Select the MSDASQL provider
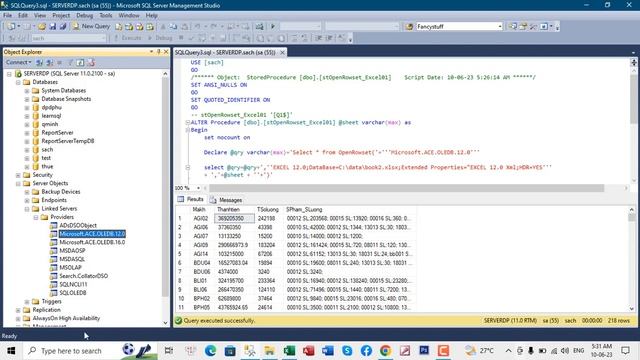 (72, 259)
